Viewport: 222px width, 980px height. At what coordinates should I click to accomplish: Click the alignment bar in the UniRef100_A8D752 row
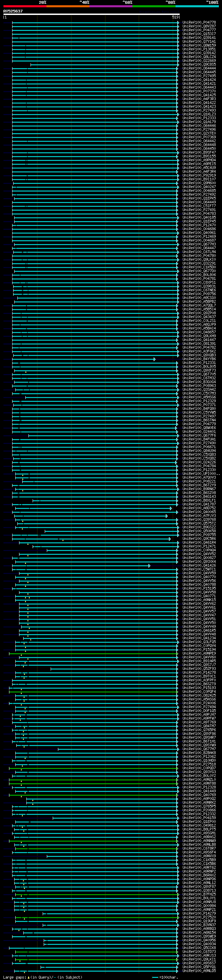[93, 508]
